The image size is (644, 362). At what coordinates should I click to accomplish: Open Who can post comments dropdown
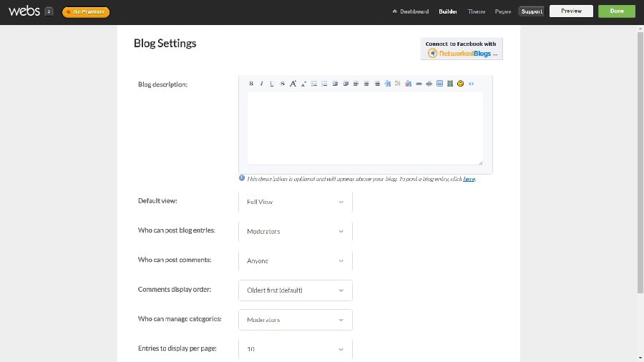[295, 261]
